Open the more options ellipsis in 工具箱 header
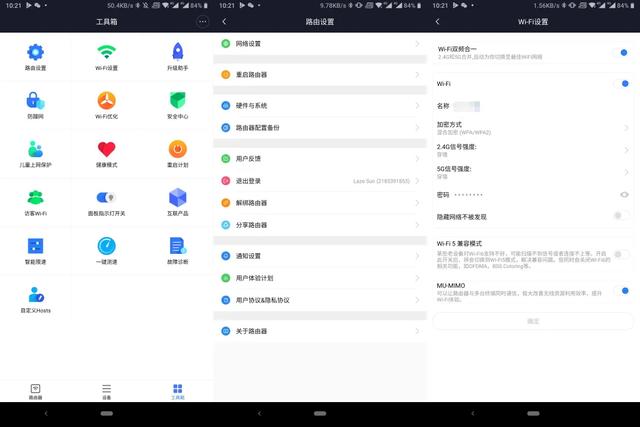Screen dimensions: 640x427 [202, 22]
